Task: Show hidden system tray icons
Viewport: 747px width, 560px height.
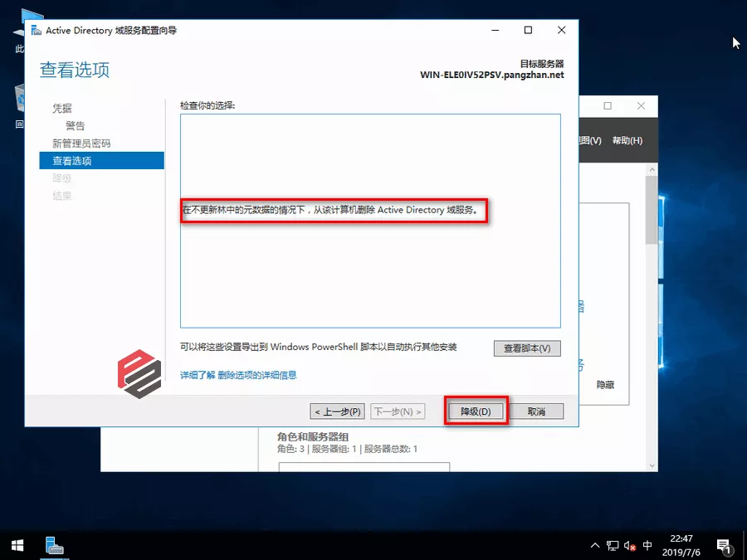Action: click(x=594, y=545)
